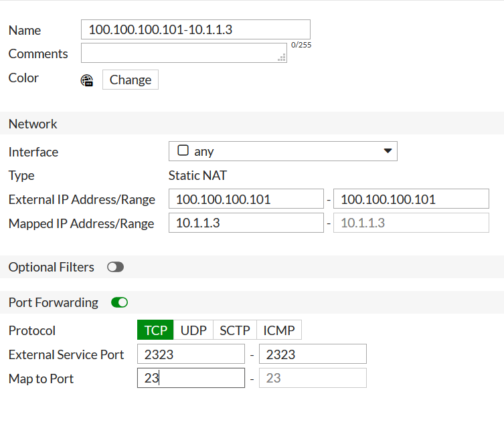Click the virtual IP globe color icon
The width and height of the screenshot is (504, 422).
(87, 80)
